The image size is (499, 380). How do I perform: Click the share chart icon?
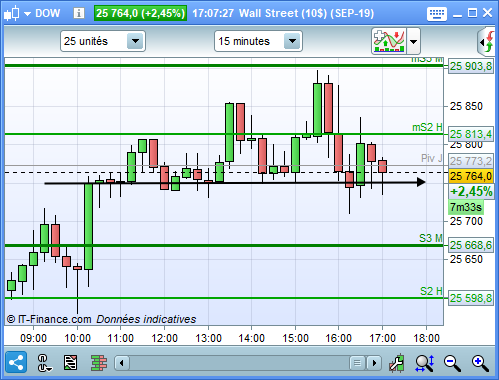point(16,362)
